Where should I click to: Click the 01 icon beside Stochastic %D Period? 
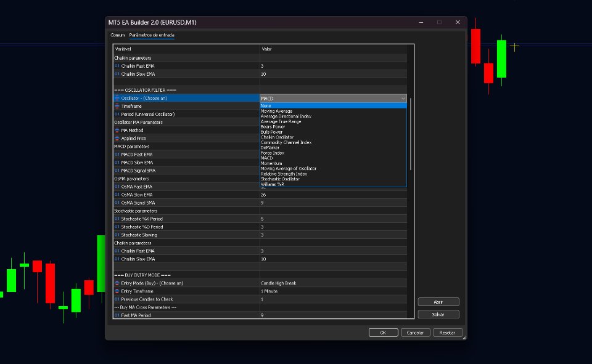(117, 227)
